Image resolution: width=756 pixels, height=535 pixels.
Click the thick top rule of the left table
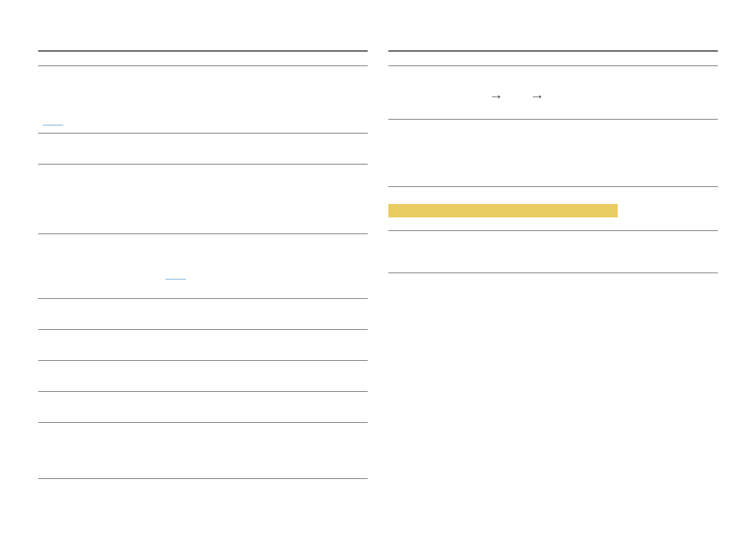click(x=202, y=51)
